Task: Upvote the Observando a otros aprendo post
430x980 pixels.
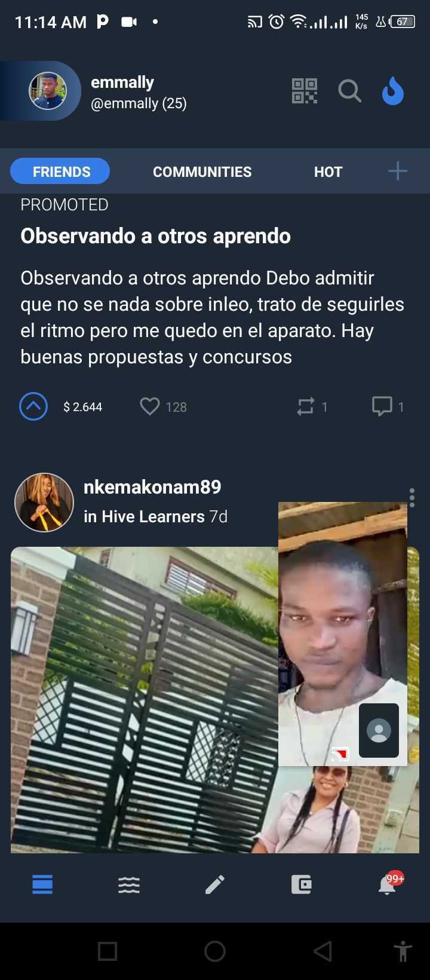Action: pyautogui.click(x=33, y=407)
